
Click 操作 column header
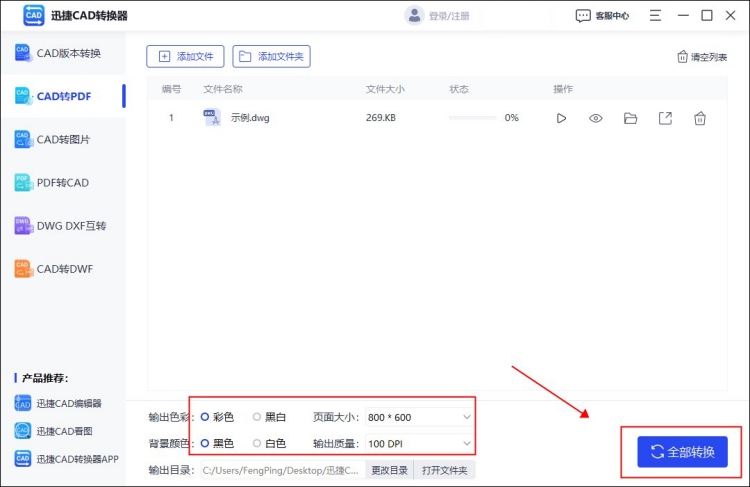click(563, 89)
